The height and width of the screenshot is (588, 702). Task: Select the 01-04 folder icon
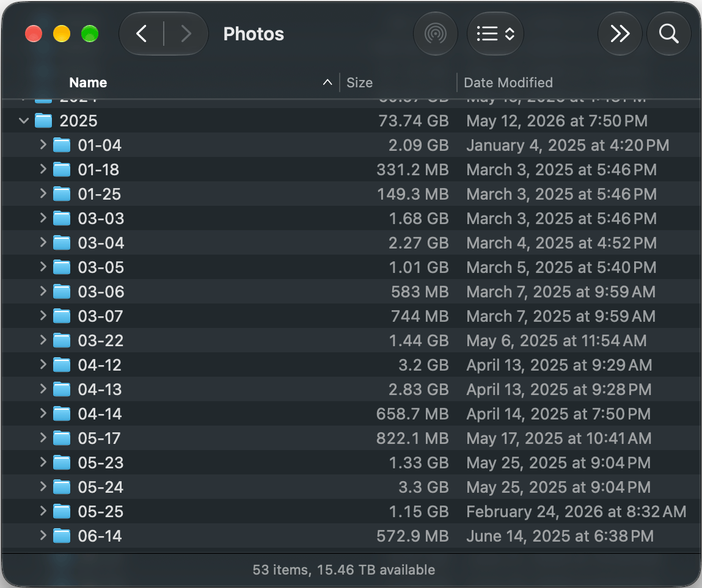62,145
